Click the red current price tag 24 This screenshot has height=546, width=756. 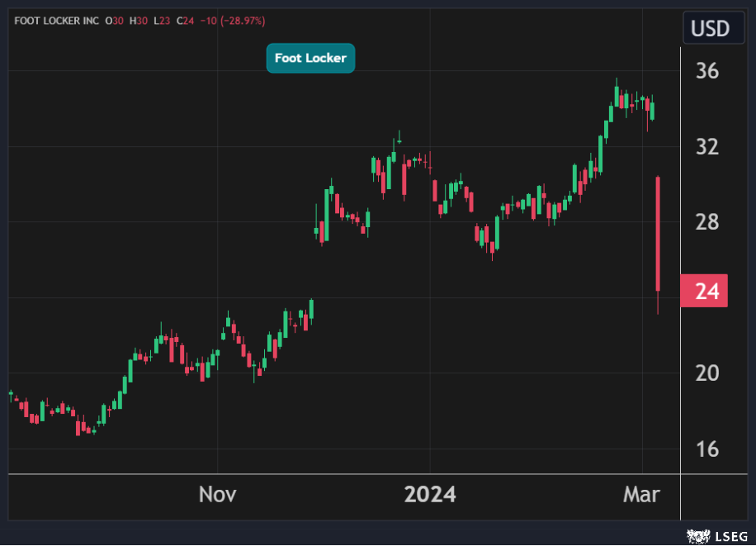point(704,292)
